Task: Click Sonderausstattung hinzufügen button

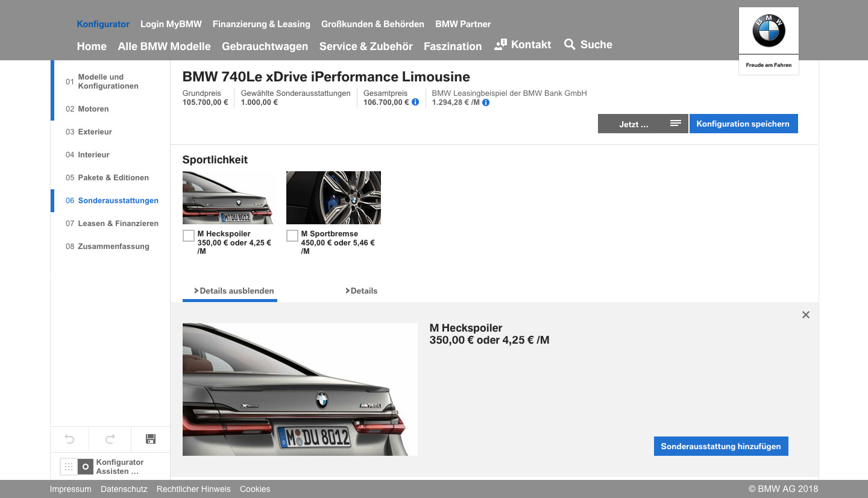Action: click(721, 446)
